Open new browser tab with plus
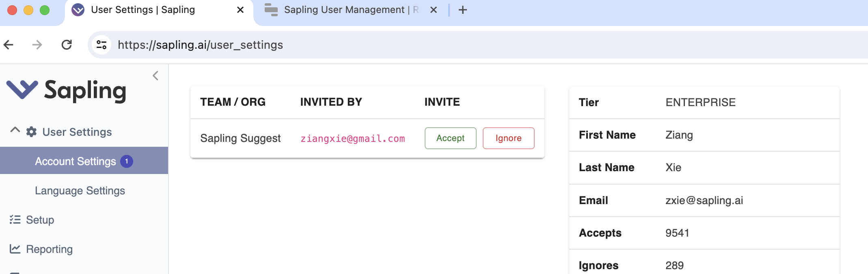 tap(463, 10)
